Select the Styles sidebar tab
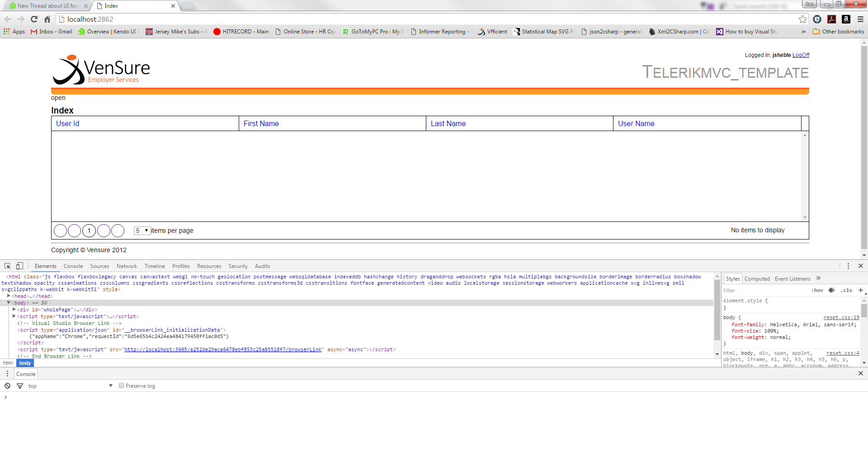868x470 pixels. pyautogui.click(x=733, y=279)
